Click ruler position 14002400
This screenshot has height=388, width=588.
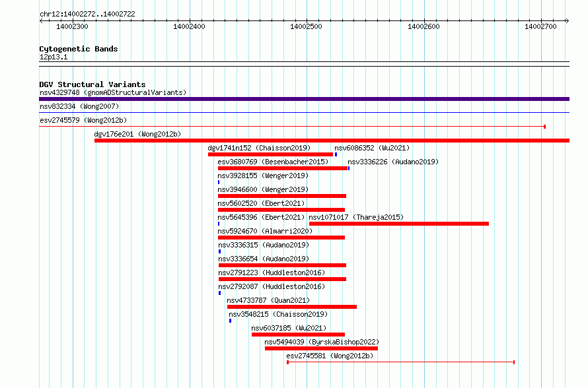point(189,26)
